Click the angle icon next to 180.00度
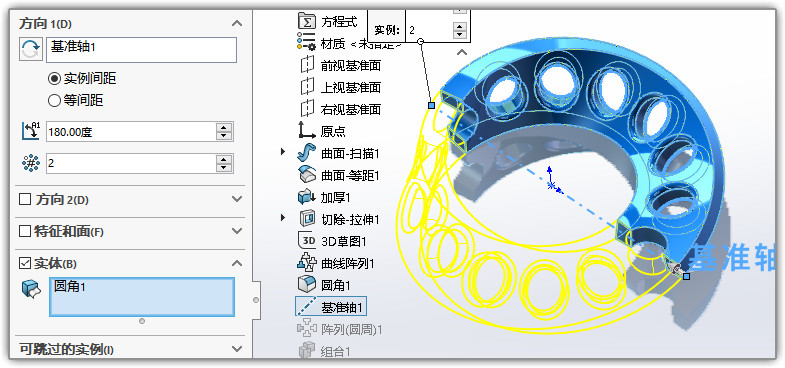This screenshot has height=368, width=785. 31,131
